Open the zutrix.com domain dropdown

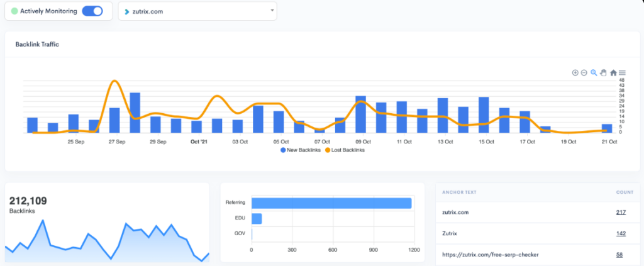click(197, 11)
